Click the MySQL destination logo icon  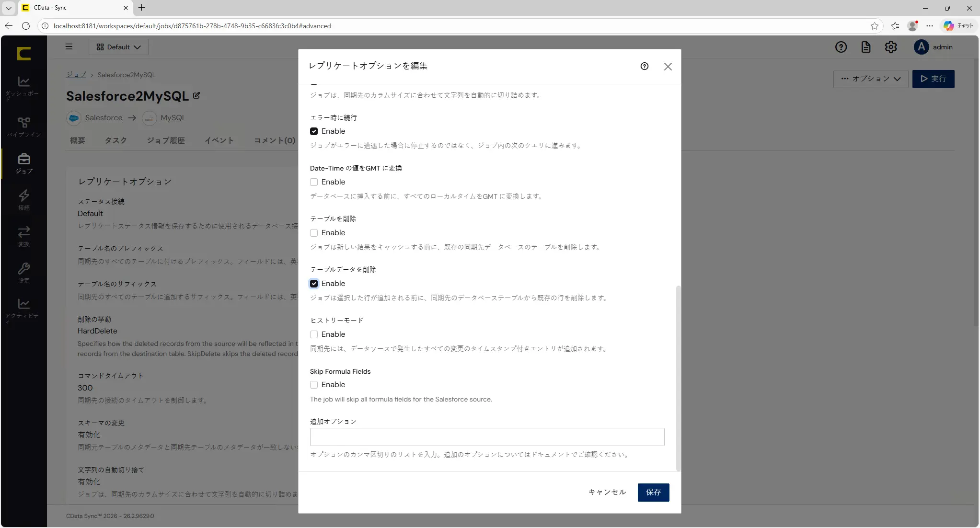[x=150, y=118]
